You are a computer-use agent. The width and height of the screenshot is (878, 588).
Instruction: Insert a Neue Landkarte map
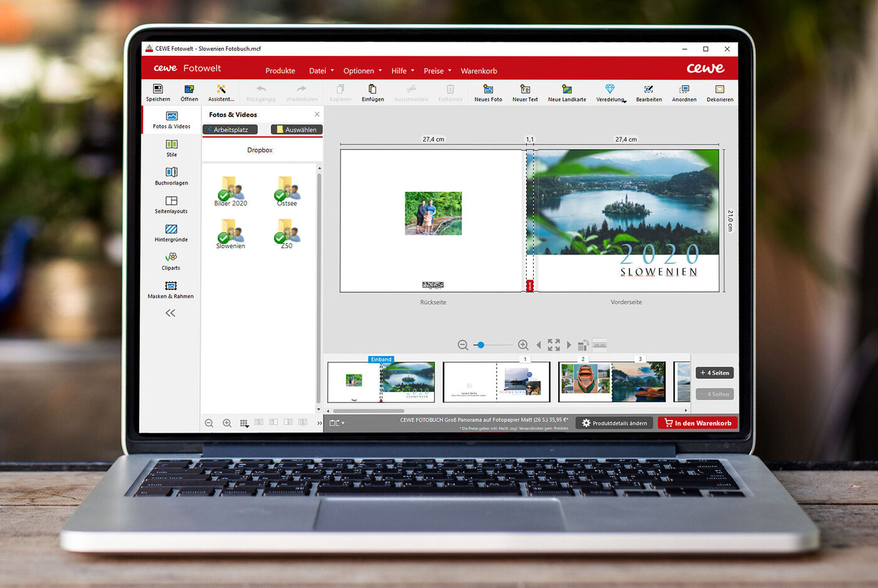(567, 93)
